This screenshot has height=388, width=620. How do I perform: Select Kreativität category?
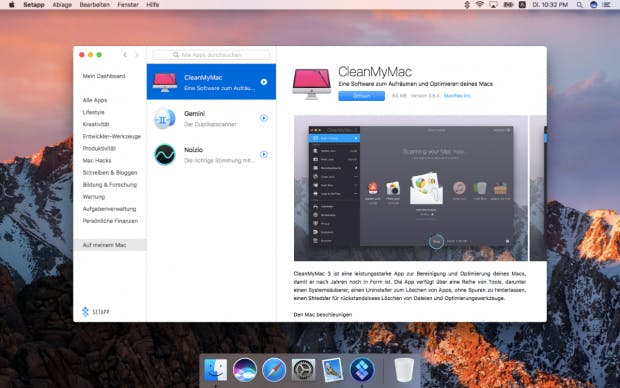pos(96,124)
